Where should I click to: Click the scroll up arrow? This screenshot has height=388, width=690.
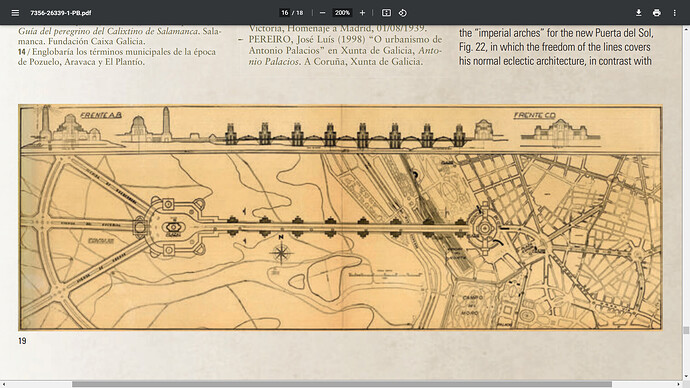(x=686, y=28)
